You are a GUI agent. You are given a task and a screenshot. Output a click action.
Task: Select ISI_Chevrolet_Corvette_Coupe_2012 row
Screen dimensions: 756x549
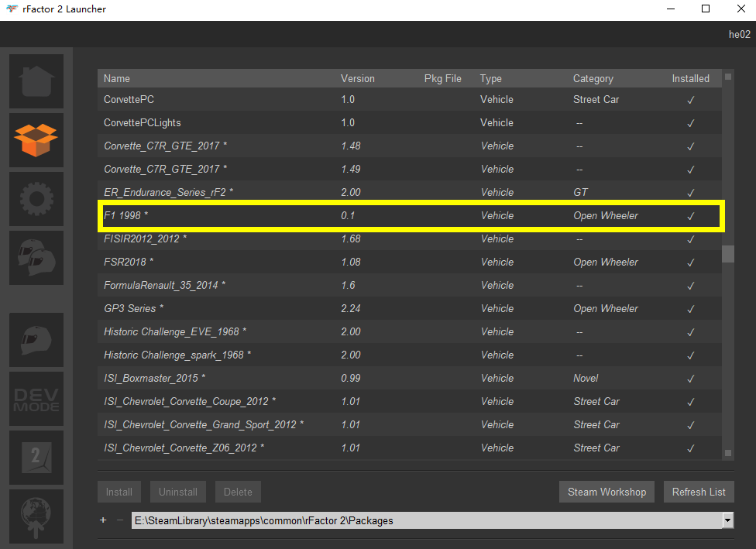click(x=409, y=402)
